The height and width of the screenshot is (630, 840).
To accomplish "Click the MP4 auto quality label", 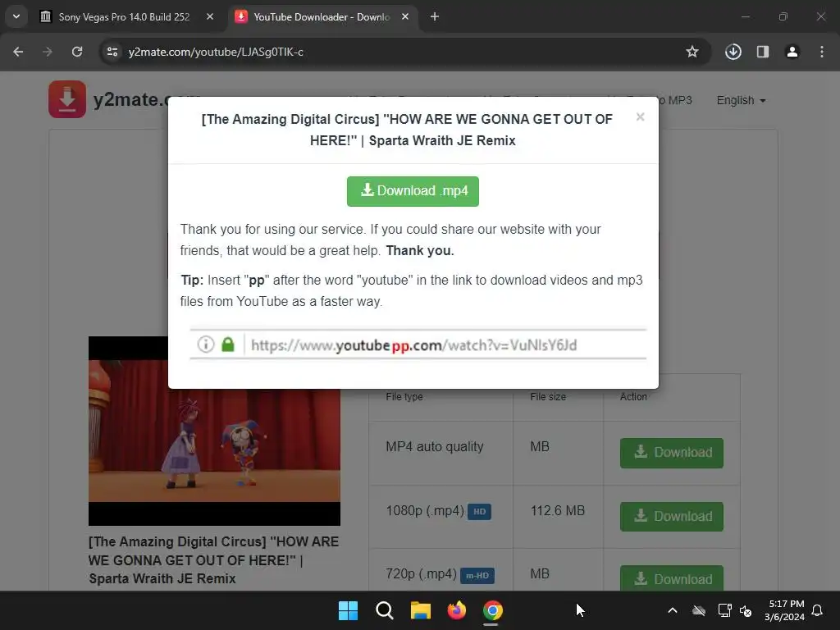I will coord(435,447).
